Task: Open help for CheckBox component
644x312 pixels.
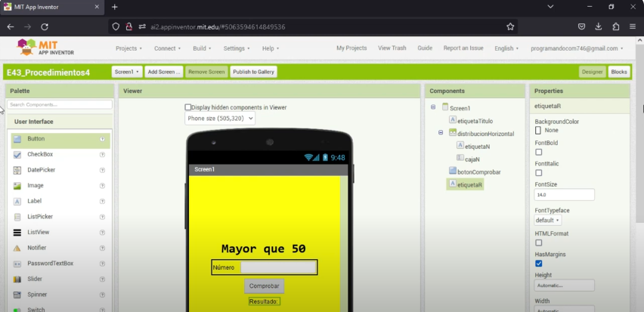Action: point(102,155)
